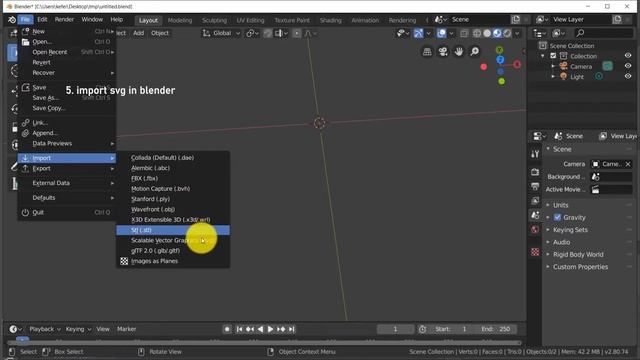
Task: Open the View Layer properties tab icon
Action: 535,200
